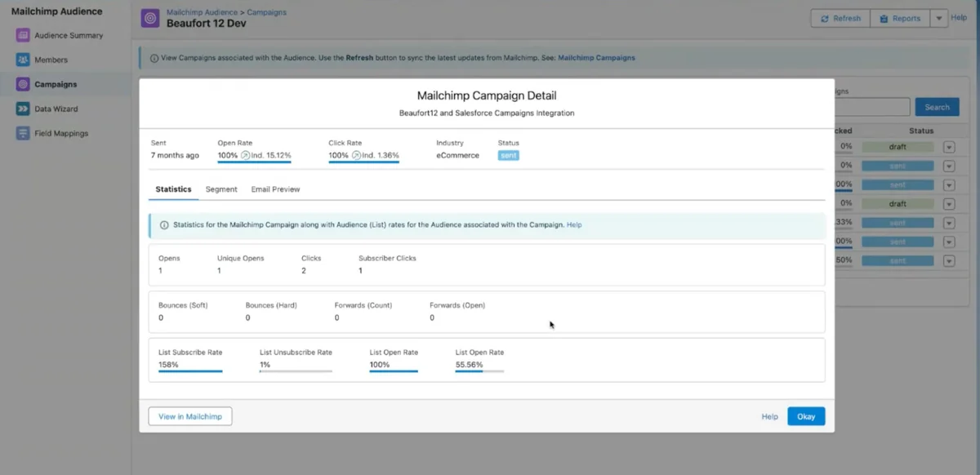Click the Forwards (Count) label
The image size is (980, 475).
pos(363,305)
